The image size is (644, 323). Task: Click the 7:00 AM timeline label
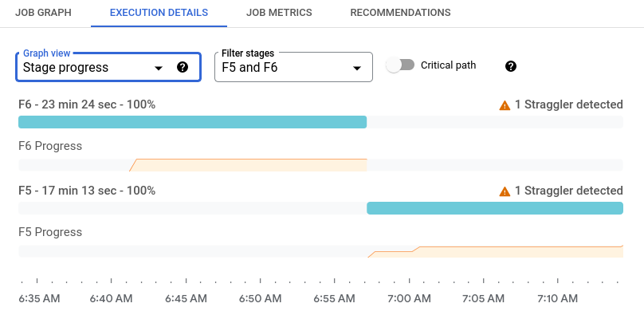(x=409, y=299)
